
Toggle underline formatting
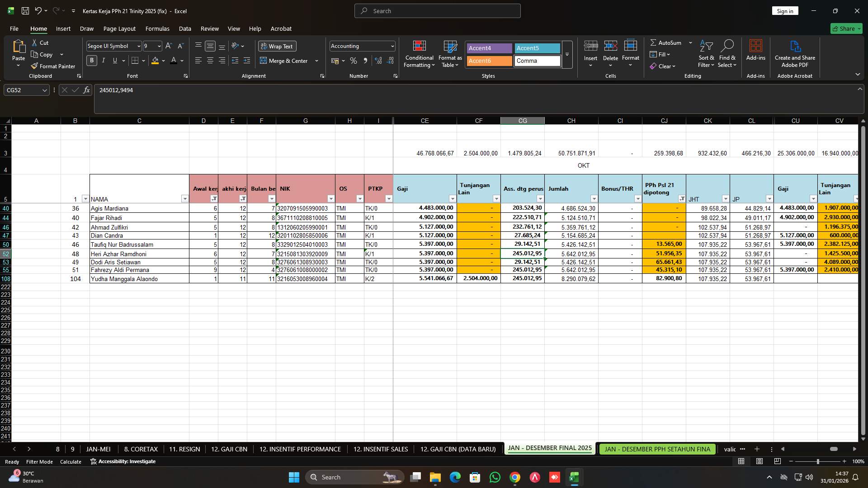[114, 60]
